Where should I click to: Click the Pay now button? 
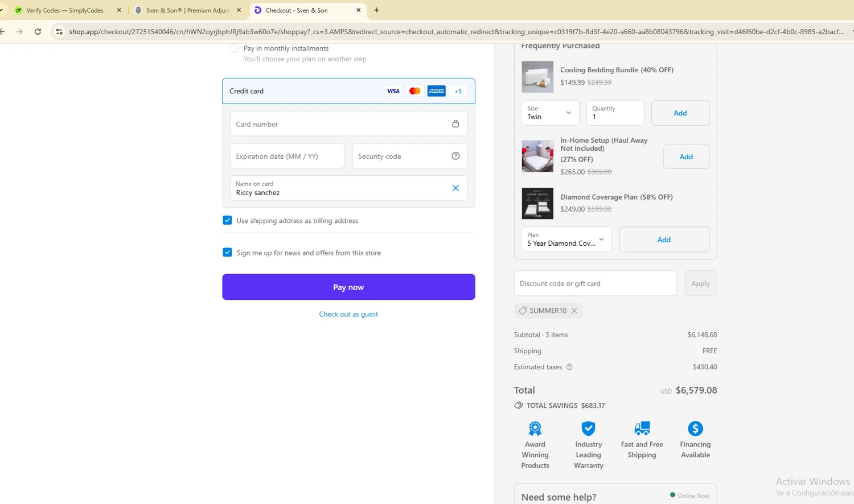(348, 287)
